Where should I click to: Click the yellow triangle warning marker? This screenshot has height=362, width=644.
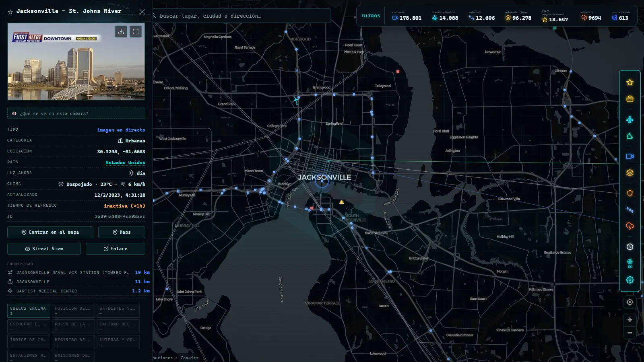[x=341, y=202]
